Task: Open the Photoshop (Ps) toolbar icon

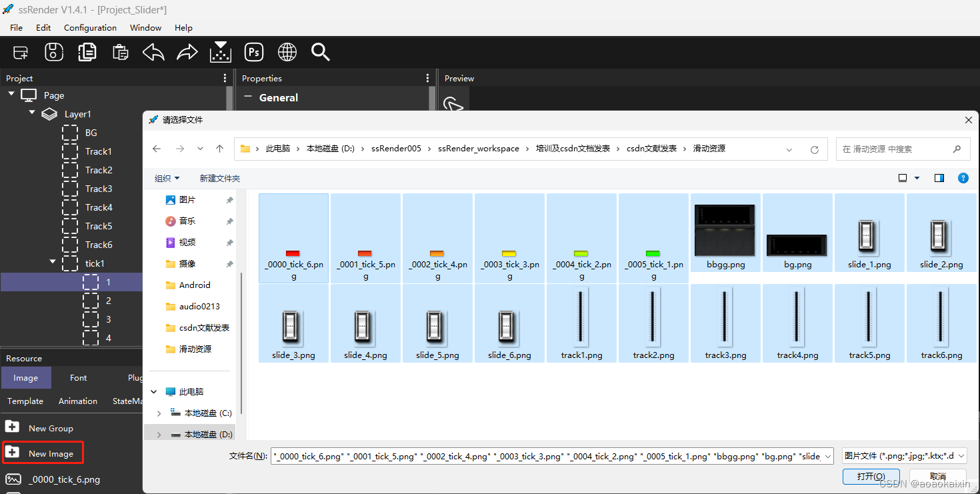Action: [x=253, y=52]
